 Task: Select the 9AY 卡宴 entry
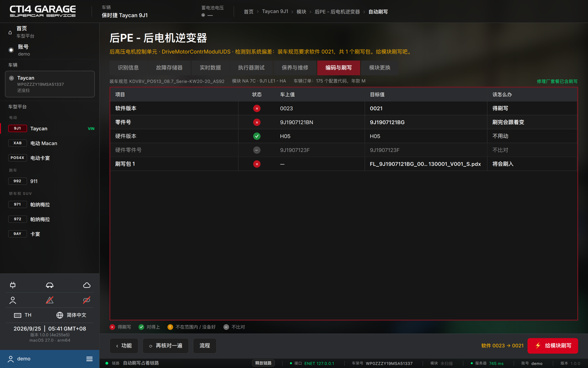(x=50, y=234)
